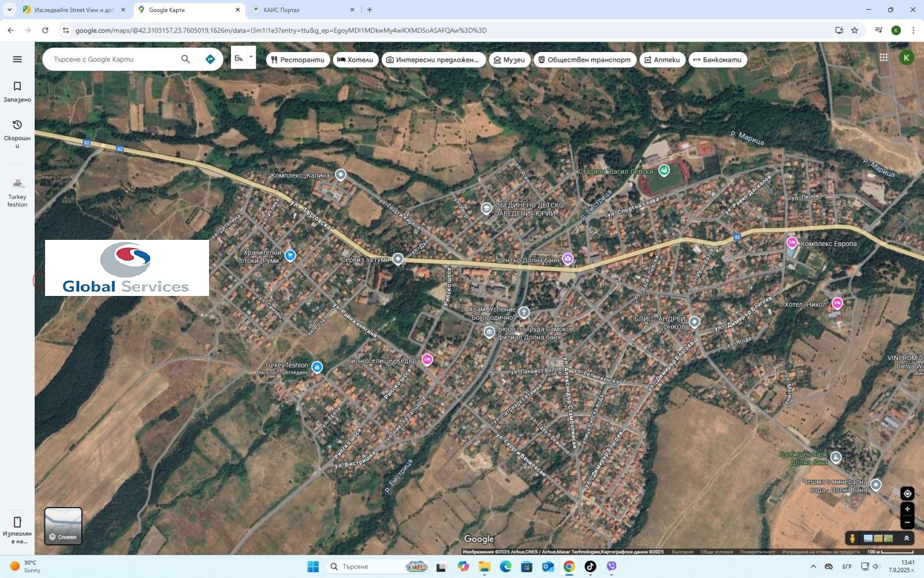Image resolution: width=924 pixels, height=578 pixels.
Task: Toggle the Ресторанти filter chip
Action: pyautogui.click(x=297, y=59)
